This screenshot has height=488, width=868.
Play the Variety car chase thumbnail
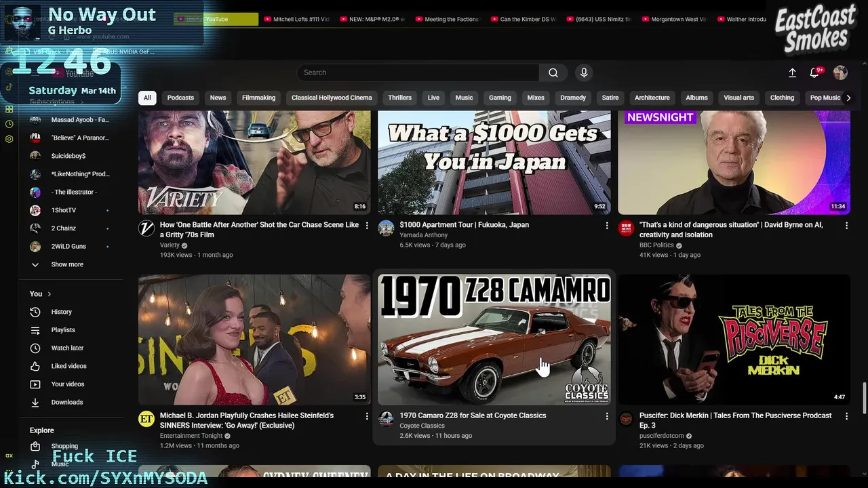point(254,163)
